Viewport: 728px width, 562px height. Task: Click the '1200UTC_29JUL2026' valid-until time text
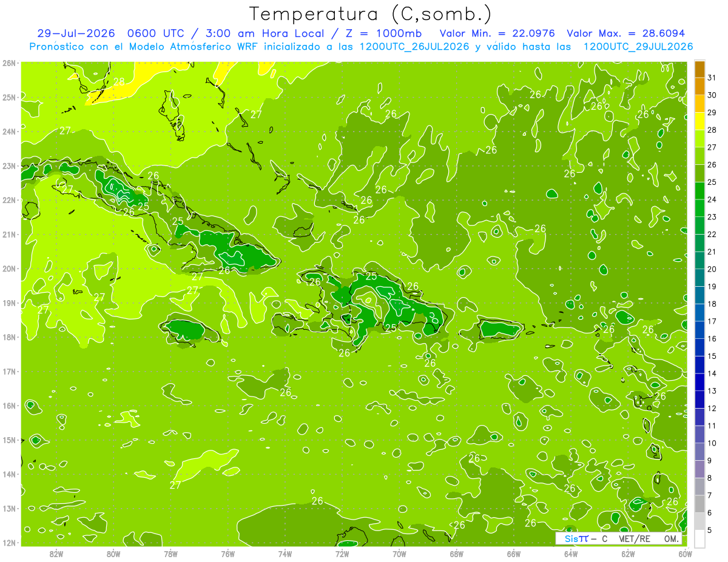coord(638,47)
